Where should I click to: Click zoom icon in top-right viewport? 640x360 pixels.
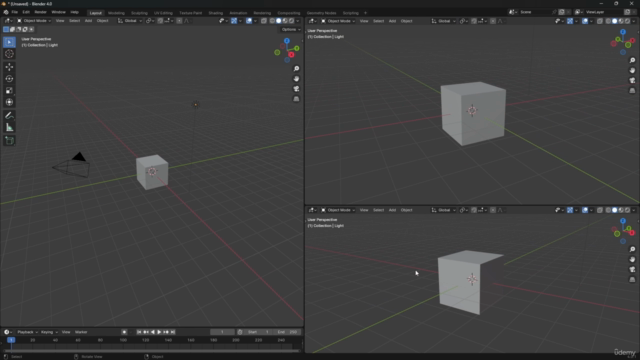632,60
